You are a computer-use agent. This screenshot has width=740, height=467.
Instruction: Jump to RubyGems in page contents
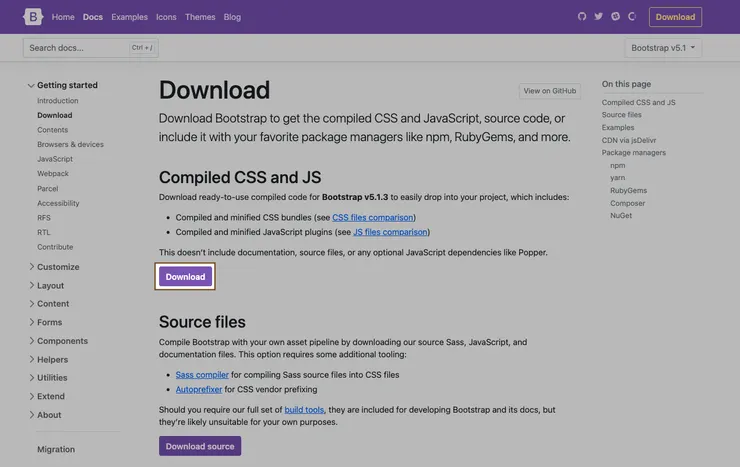(x=628, y=191)
